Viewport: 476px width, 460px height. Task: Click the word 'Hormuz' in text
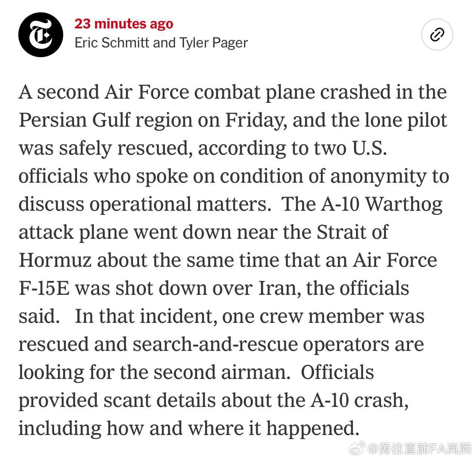(55, 260)
